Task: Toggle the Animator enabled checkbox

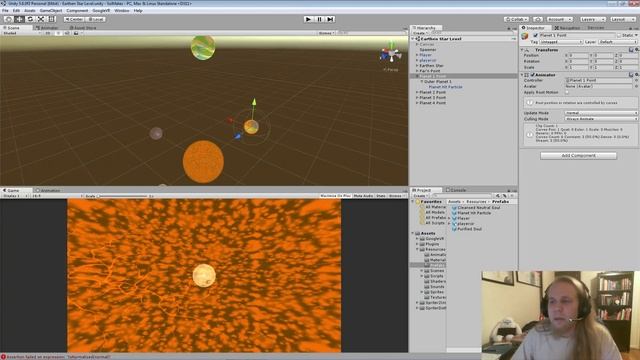Action: 533,75
